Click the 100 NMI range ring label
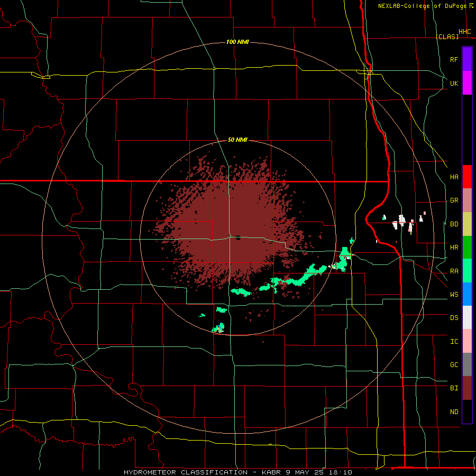Image resolution: width=476 pixels, height=476 pixels. pos(237,42)
